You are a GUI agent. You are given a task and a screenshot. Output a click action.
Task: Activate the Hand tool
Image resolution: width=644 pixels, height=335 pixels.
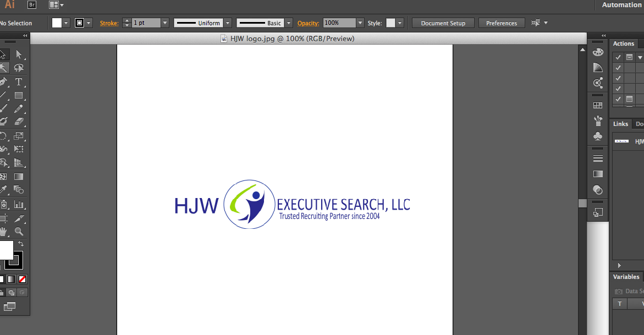click(5, 232)
